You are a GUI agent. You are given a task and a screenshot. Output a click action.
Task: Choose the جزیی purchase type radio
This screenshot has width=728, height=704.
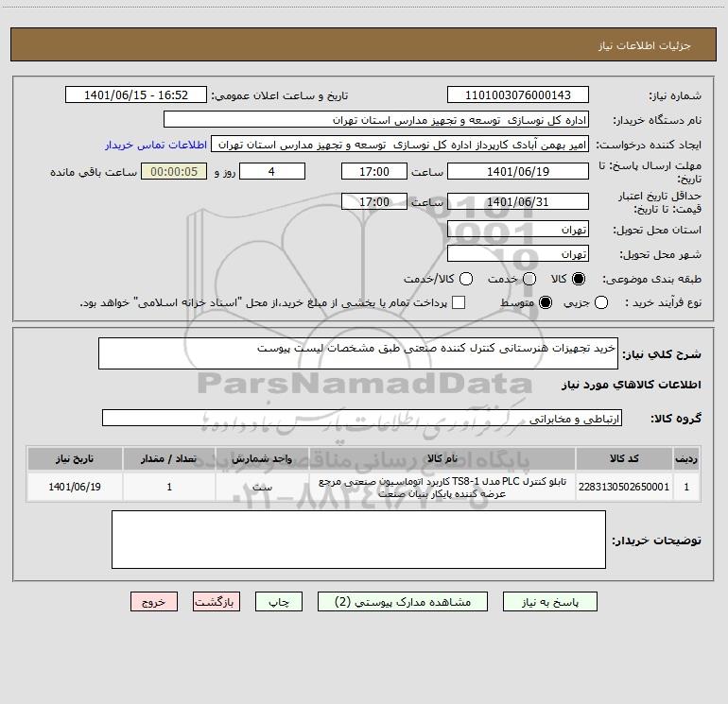(601, 302)
